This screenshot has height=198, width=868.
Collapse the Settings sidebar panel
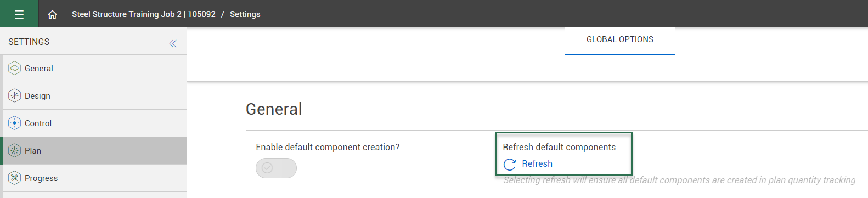coord(173,43)
